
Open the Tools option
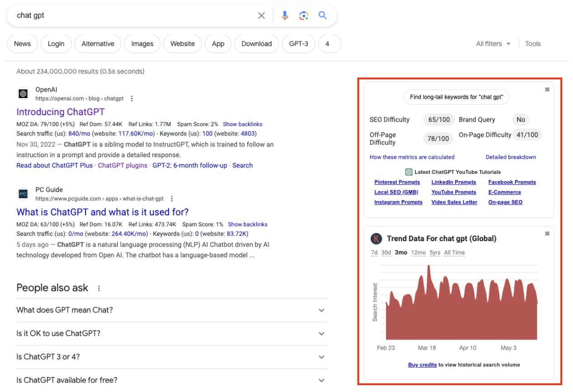click(x=533, y=44)
